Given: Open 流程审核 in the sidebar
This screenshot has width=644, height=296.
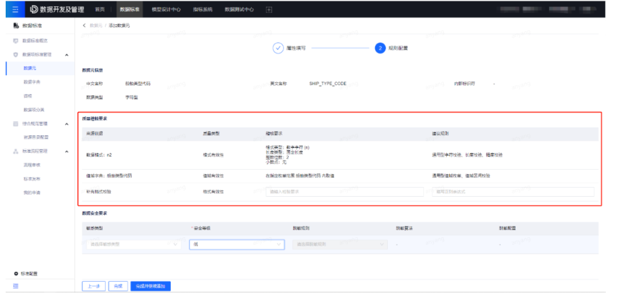Looking at the screenshot, I should coord(32,165).
